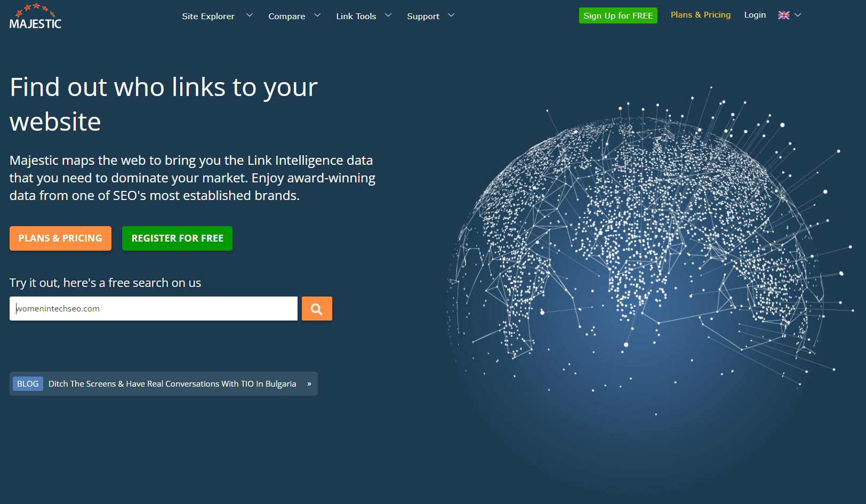This screenshot has height=504, width=866.
Task: Select the UK flag language icon
Action: (x=783, y=15)
